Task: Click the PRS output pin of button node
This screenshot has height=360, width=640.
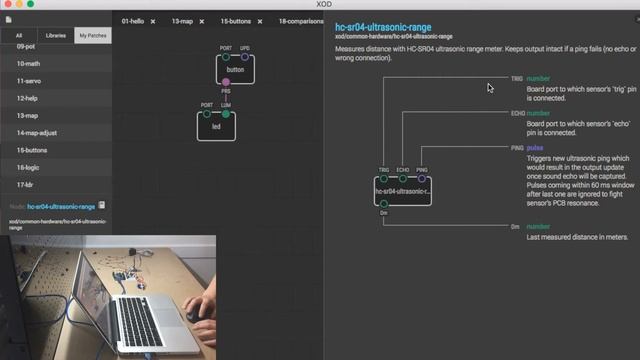Action: (226, 82)
